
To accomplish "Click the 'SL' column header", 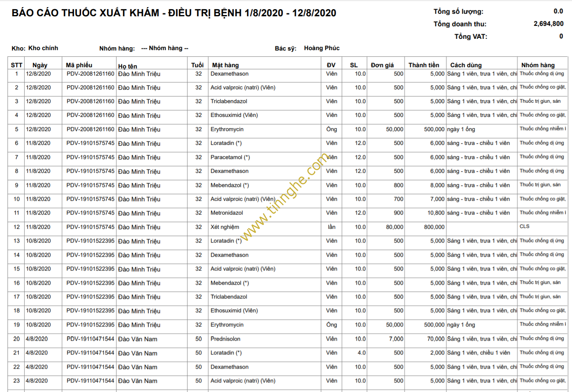I will [x=354, y=65].
